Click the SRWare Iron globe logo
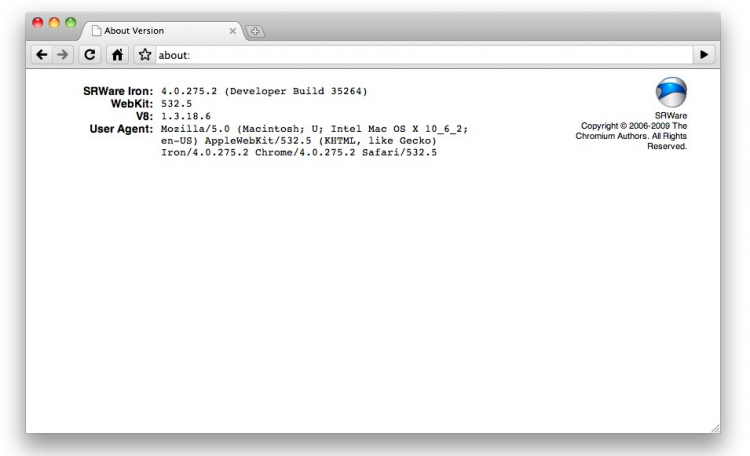The image size is (750, 456). click(x=671, y=93)
